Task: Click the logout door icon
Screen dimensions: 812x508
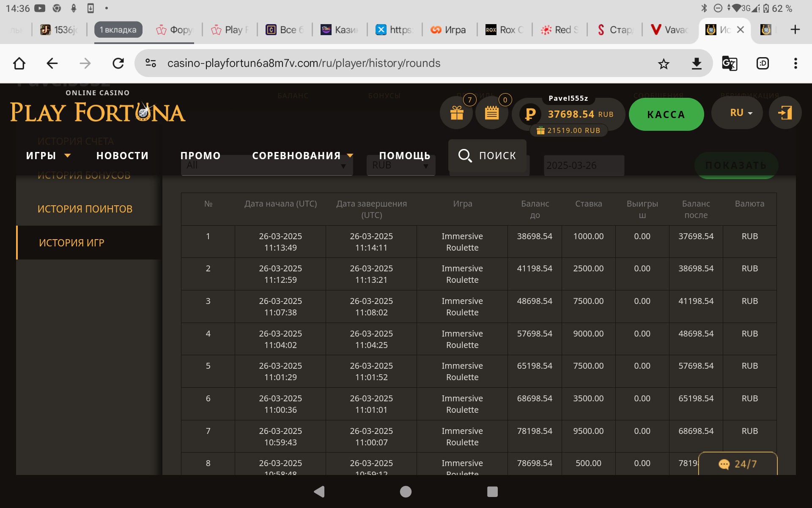Action: pyautogui.click(x=785, y=113)
